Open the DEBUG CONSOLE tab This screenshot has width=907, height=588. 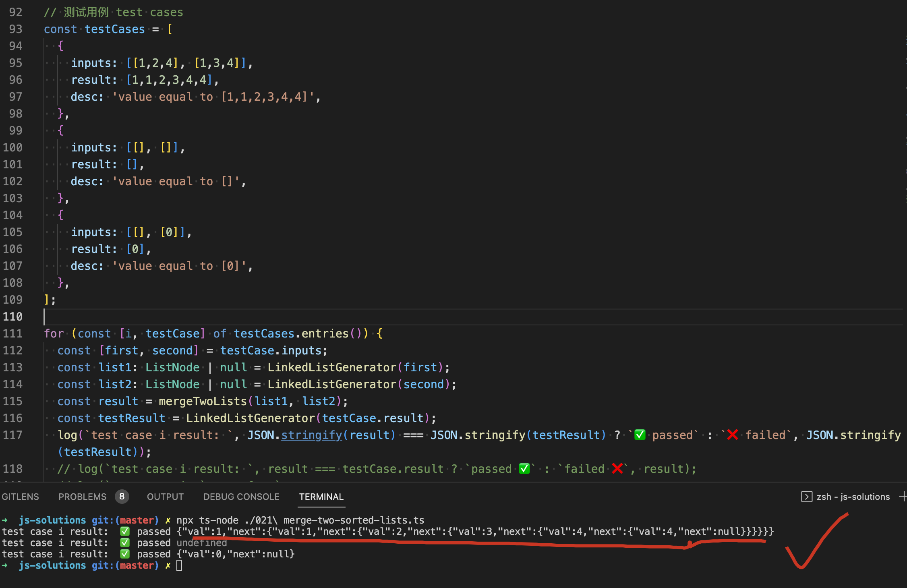click(x=241, y=497)
